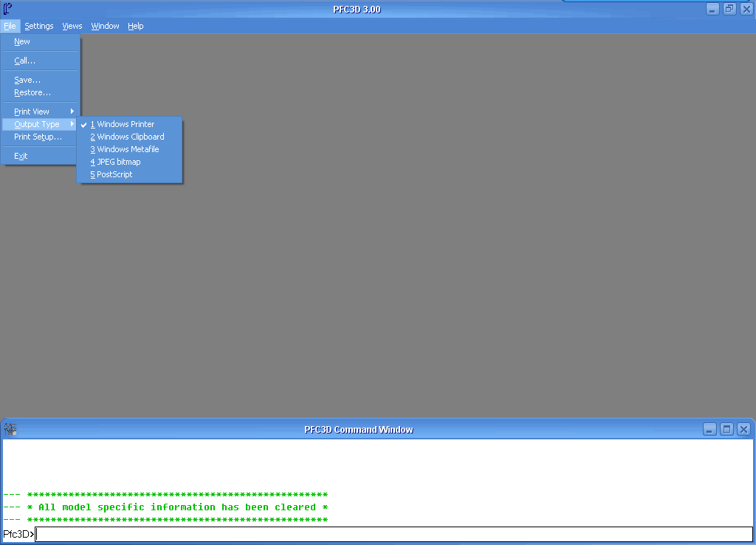Click the Command Window title bar icon
The width and height of the screenshot is (756, 545).
(10, 429)
